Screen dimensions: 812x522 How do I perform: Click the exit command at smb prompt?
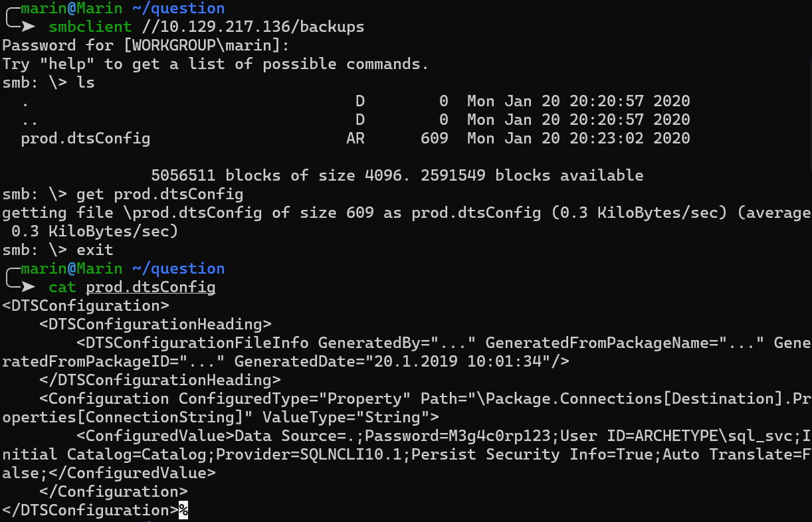(95, 250)
